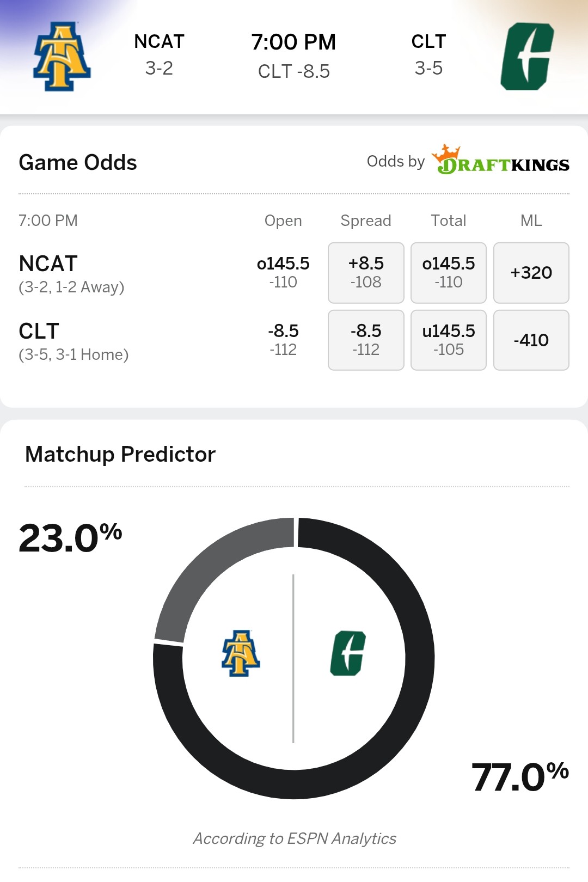Pick NCAT moneyline +320

[x=531, y=272]
